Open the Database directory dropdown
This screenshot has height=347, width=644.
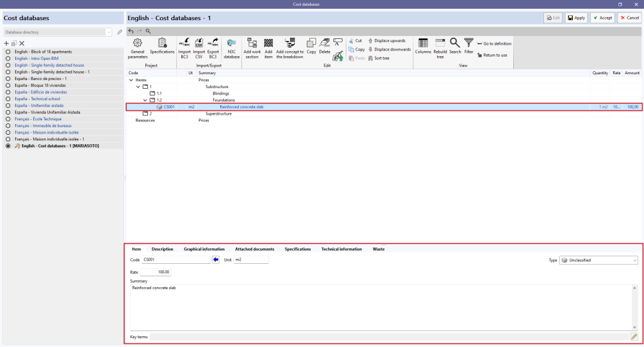pos(108,32)
